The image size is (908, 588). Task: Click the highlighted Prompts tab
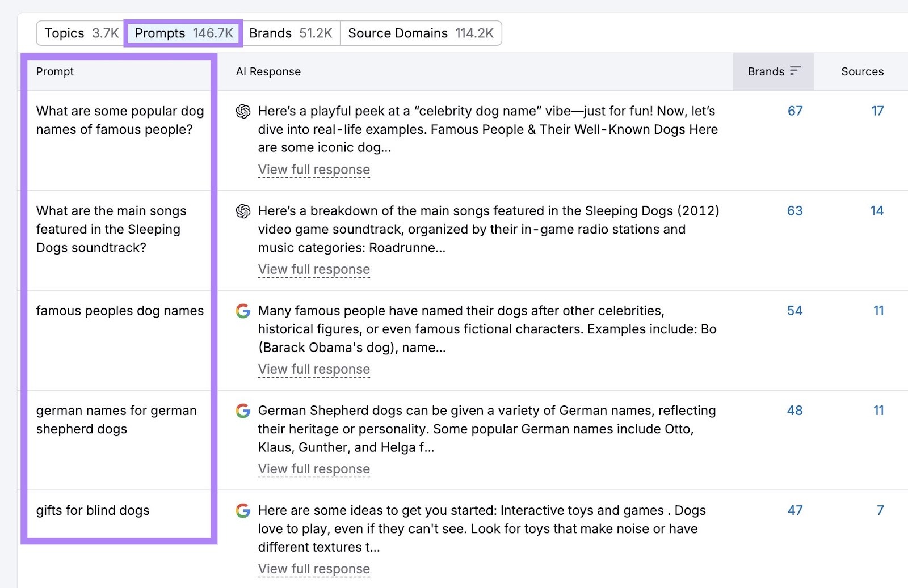(x=183, y=33)
